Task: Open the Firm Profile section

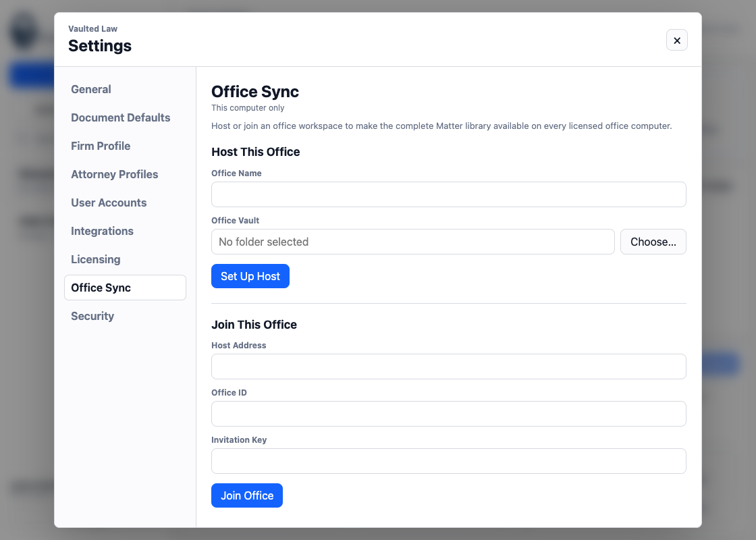Action: 125,146
